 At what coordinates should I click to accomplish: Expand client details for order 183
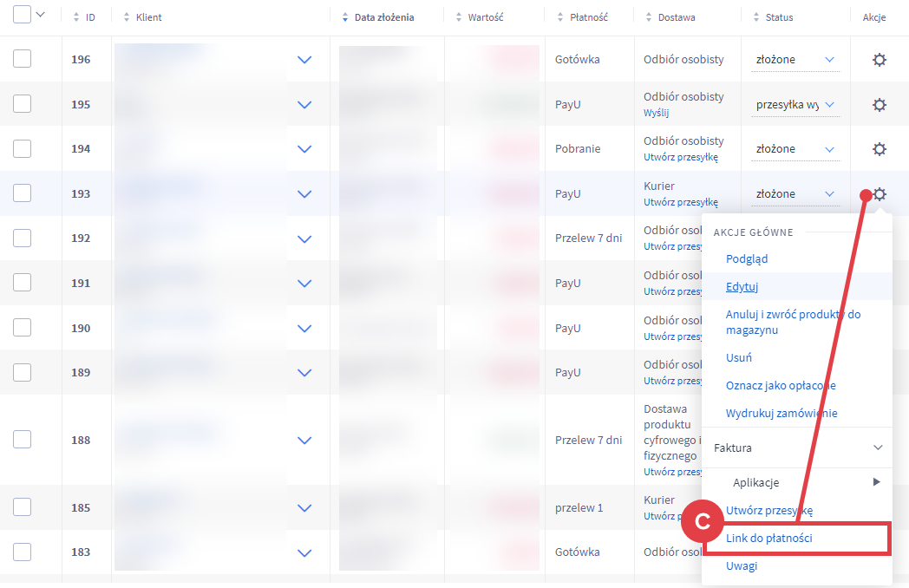[x=304, y=553]
